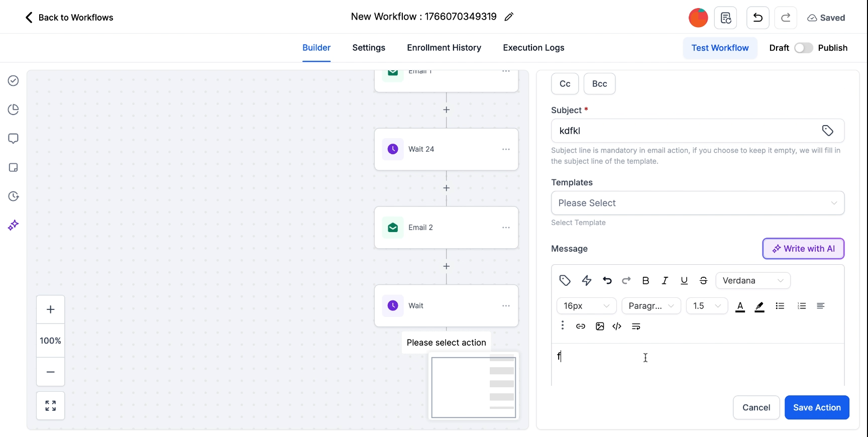
Task: Apply italic formatting in message editor
Action: 665,281
